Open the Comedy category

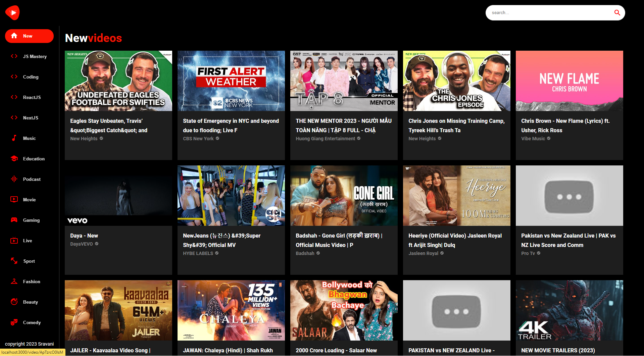[x=29, y=322]
